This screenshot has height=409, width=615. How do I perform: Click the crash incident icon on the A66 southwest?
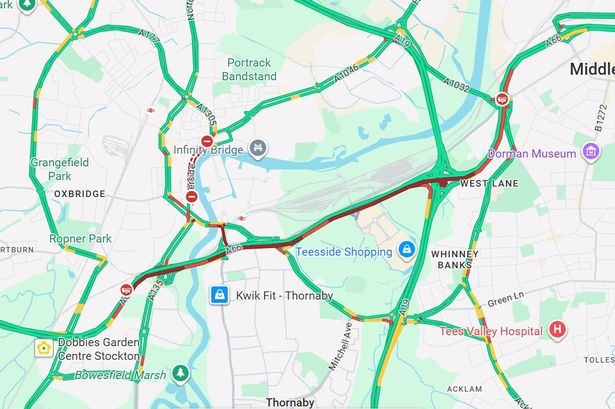coord(126,290)
